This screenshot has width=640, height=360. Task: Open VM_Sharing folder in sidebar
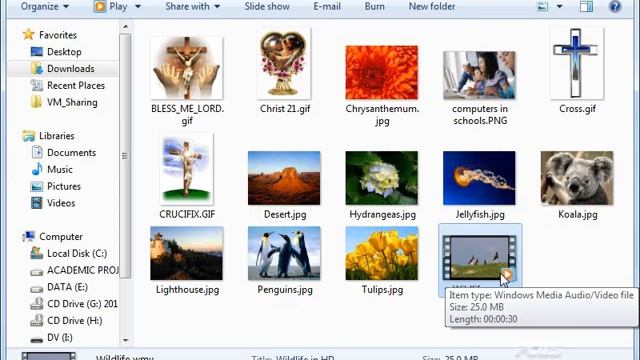point(72,102)
